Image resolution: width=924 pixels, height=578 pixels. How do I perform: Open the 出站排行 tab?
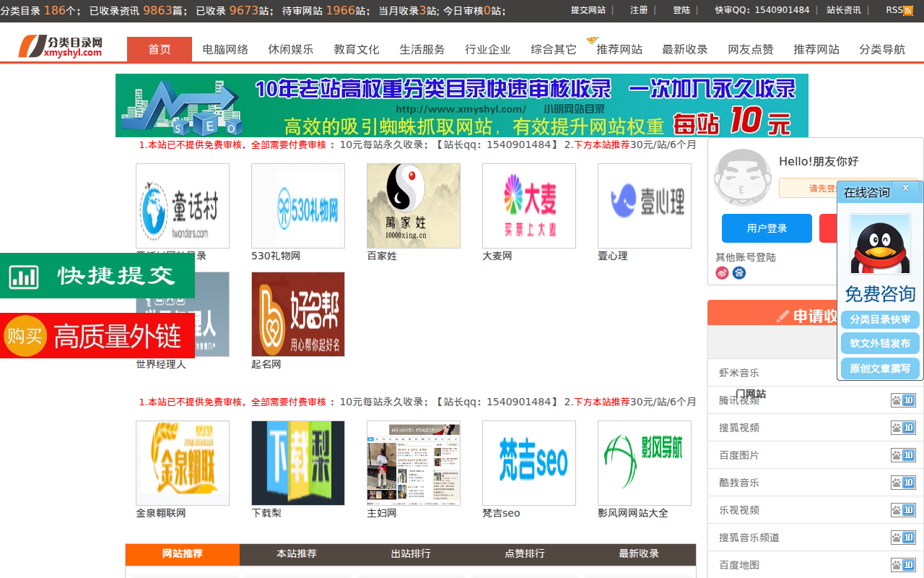pyautogui.click(x=410, y=554)
